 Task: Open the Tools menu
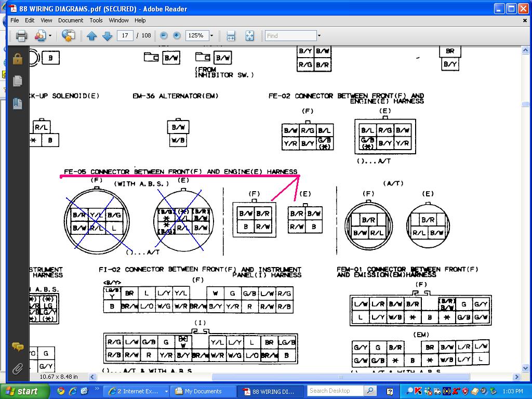pyautogui.click(x=96, y=20)
